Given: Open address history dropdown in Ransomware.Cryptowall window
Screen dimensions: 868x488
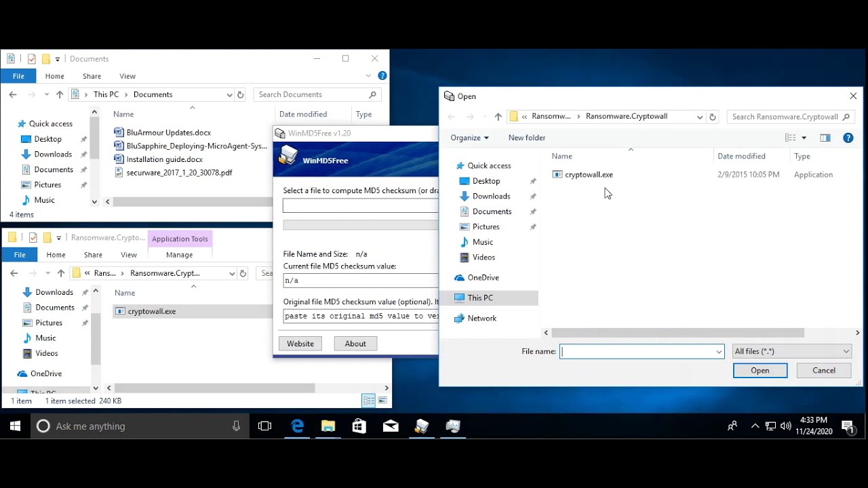Looking at the screenshot, I should 232,273.
